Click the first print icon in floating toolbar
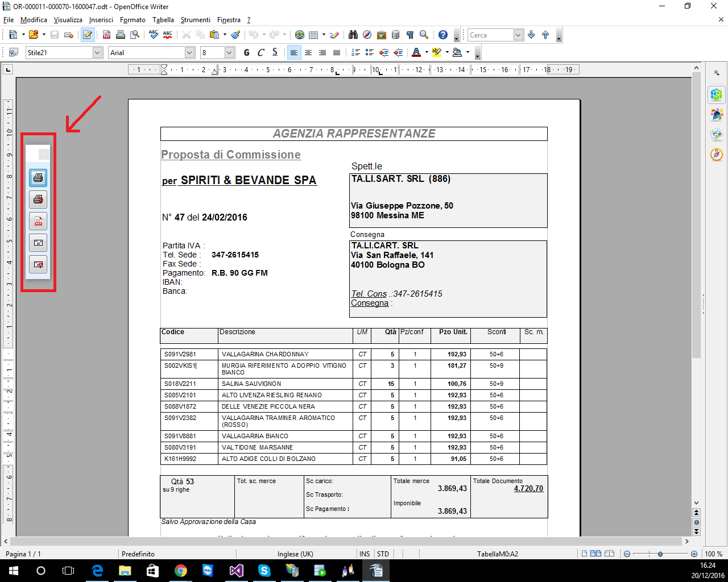728x582 pixels. coord(38,178)
